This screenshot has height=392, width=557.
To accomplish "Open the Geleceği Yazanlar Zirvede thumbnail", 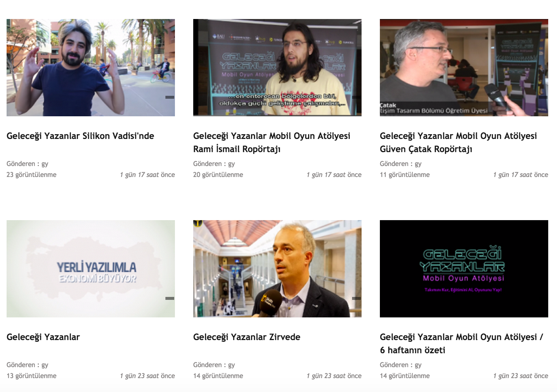I will pyautogui.click(x=277, y=269).
